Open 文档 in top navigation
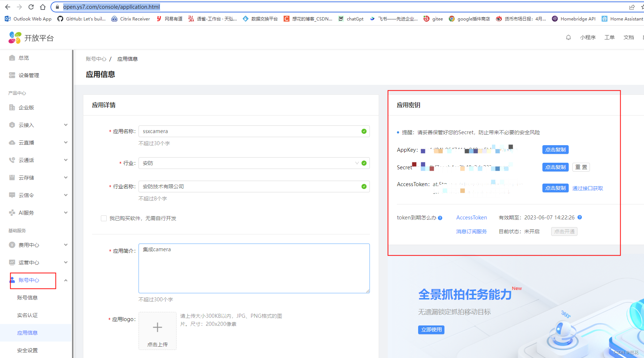This screenshot has width=644, height=358. (x=629, y=37)
